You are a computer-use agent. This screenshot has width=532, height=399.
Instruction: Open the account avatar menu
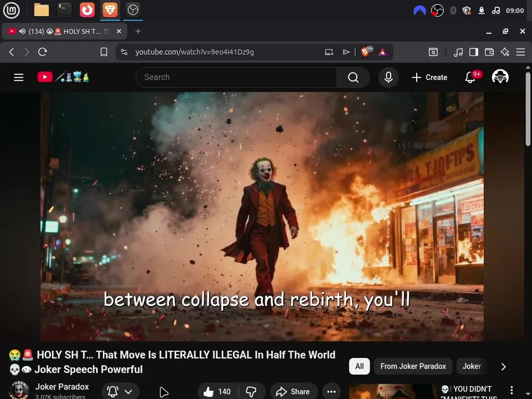click(x=500, y=77)
